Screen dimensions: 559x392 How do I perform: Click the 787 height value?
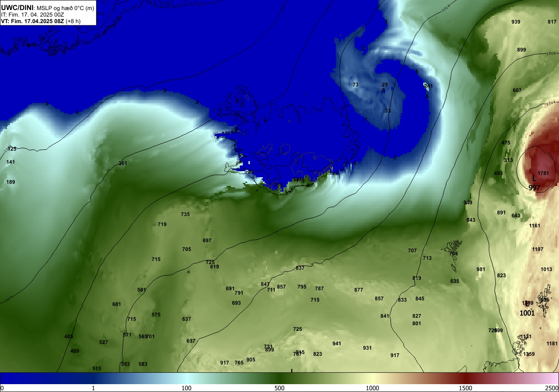click(319, 289)
